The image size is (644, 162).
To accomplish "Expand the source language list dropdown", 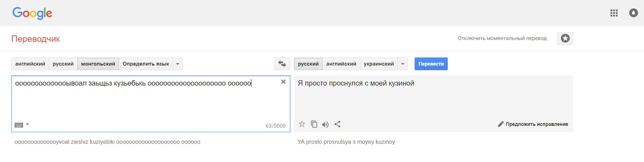I will (x=178, y=64).
